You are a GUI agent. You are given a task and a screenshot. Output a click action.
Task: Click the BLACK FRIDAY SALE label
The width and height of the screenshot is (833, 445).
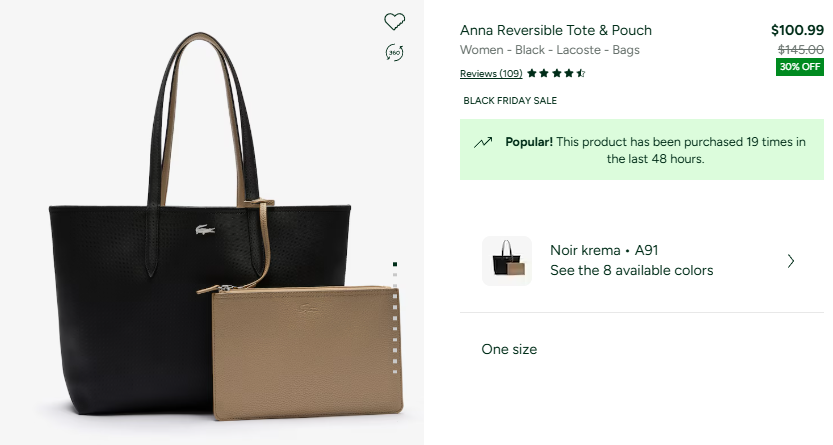(510, 100)
